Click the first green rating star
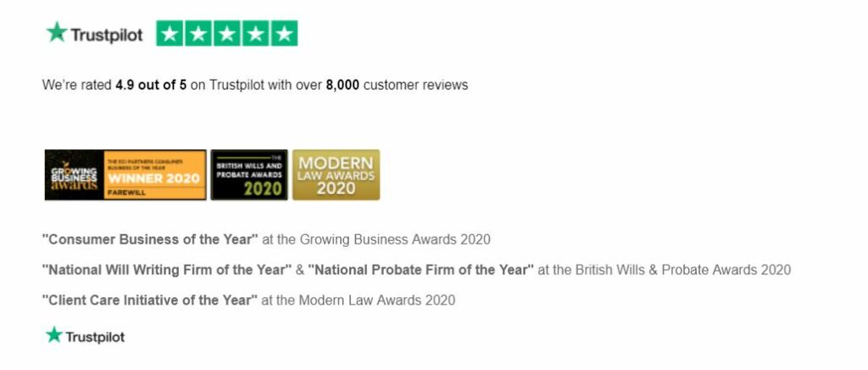The height and width of the screenshot is (370, 868). pos(170,34)
